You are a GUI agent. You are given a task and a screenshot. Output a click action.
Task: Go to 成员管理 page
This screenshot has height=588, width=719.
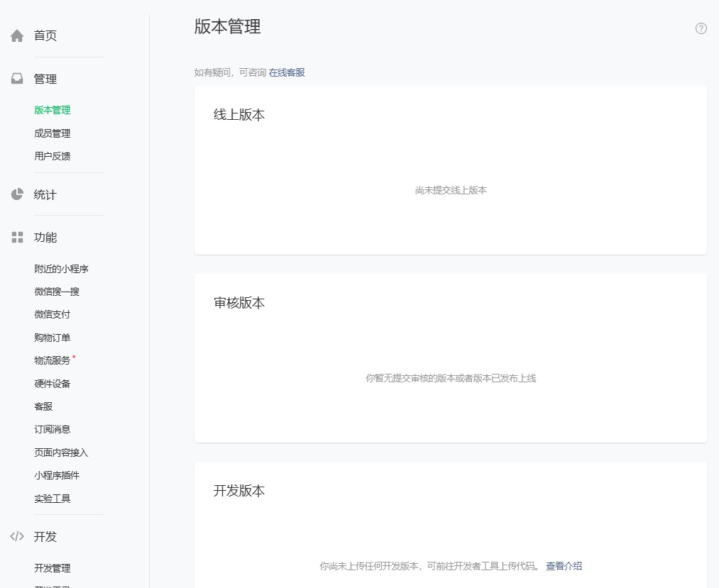click(53, 133)
